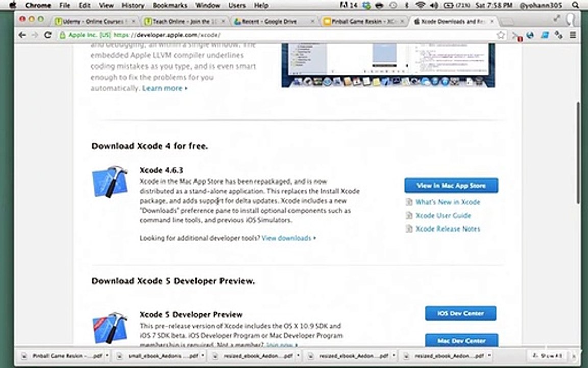Go back to the previous page
This screenshot has height=368, width=588.
(x=22, y=35)
